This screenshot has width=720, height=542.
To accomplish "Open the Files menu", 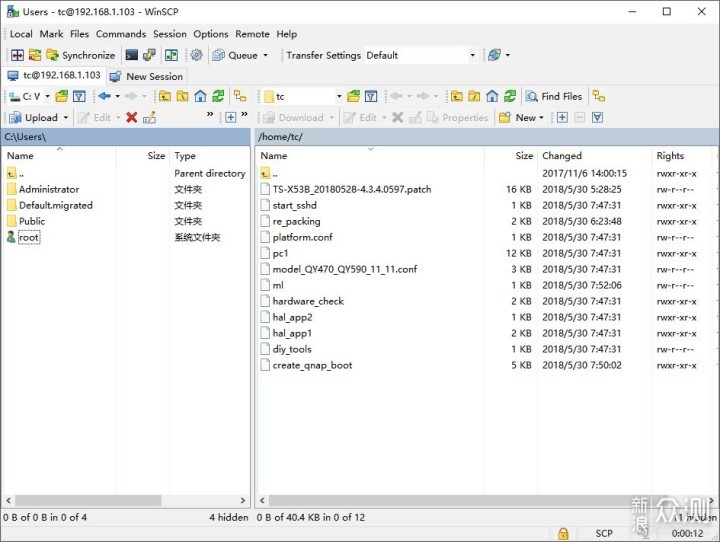I will [x=79, y=34].
